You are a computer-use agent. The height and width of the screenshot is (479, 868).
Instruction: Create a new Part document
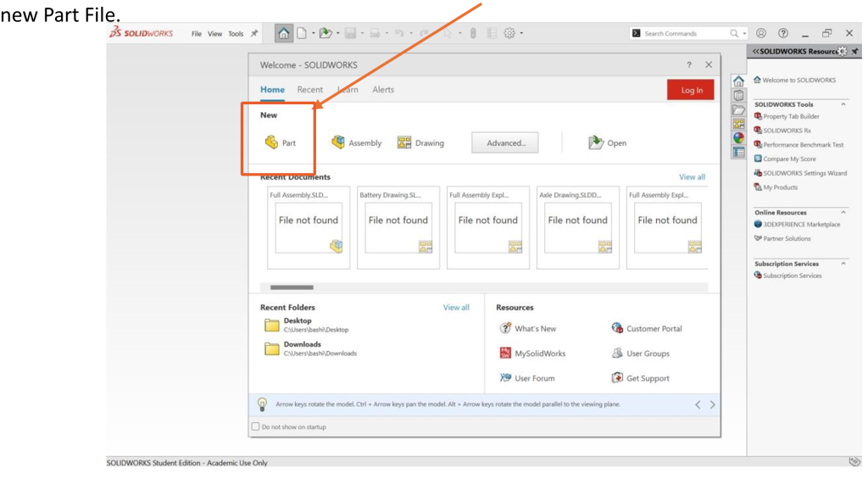coord(280,143)
